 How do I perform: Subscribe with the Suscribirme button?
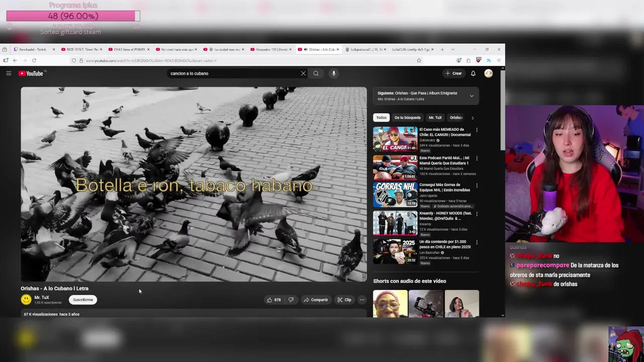(83, 300)
